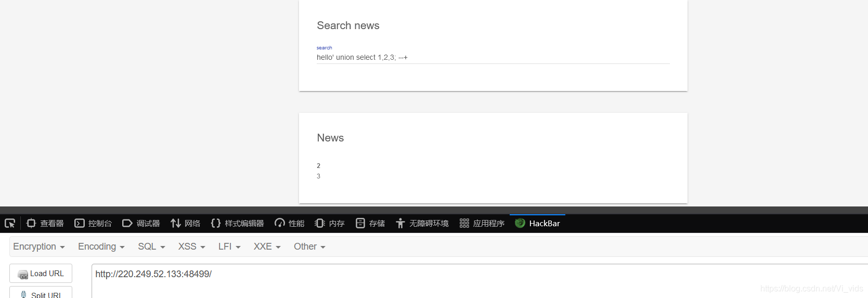
Task: Expand the SQL dropdown menu
Action: 151,247
